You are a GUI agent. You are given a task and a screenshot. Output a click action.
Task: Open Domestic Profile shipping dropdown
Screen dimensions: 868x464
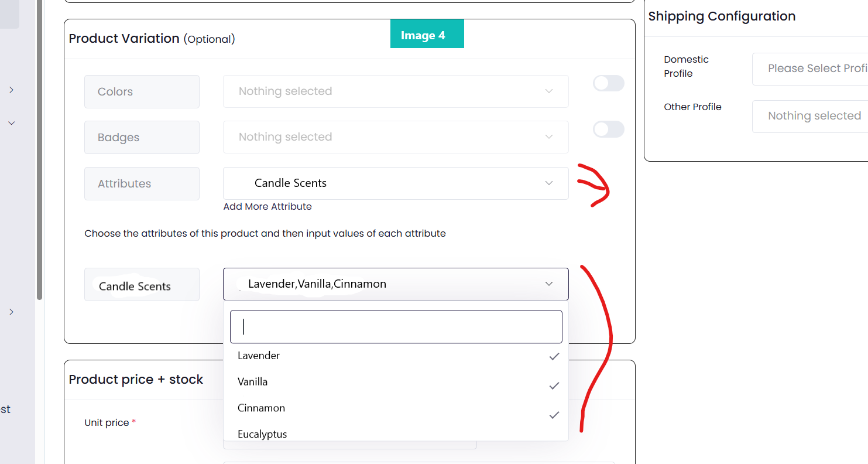point(810,69)
